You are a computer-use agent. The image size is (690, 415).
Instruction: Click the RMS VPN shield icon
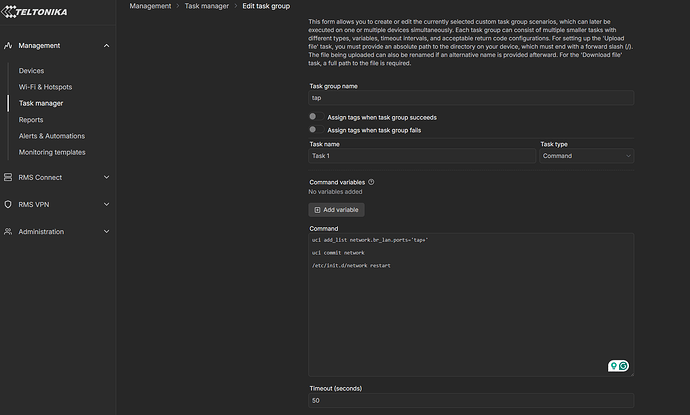point(8,204)
